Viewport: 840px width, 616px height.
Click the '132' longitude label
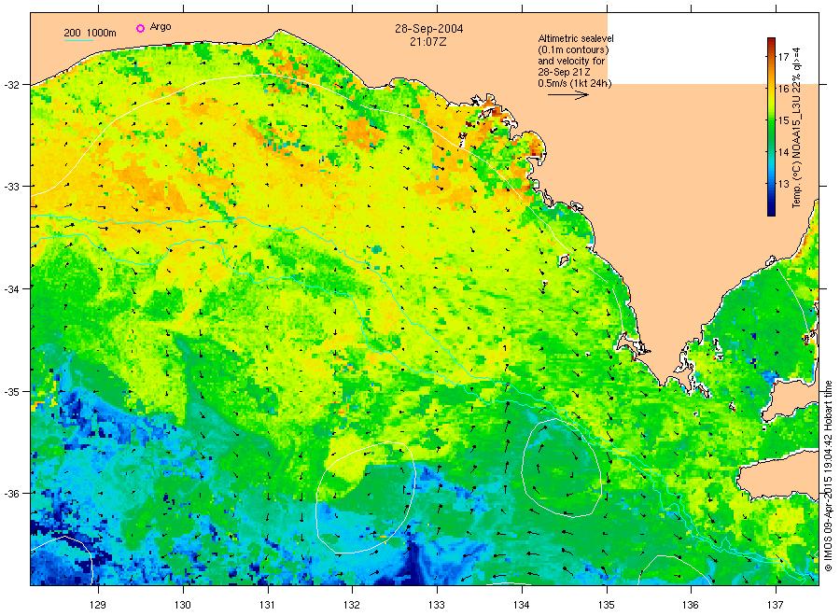pyautogui.click(x=352, y=606)
